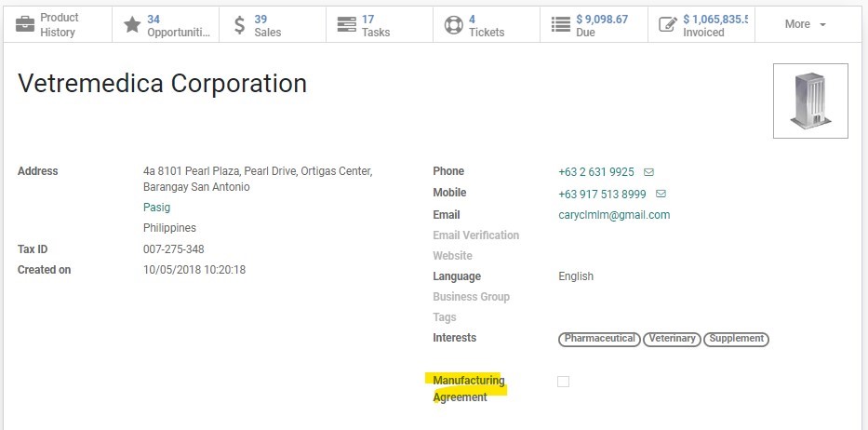Click the Opportunities star icon

pyautogui.click(x=132, y=24)
